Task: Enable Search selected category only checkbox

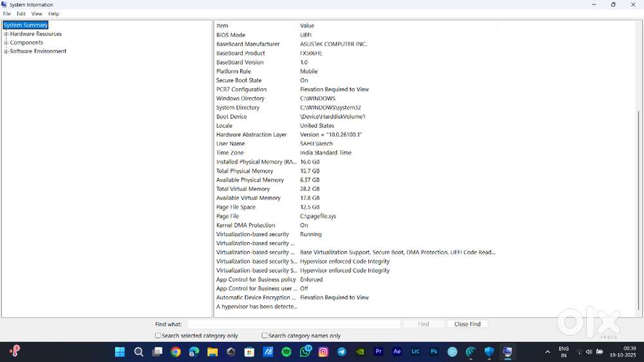Action: pos(158,336)
